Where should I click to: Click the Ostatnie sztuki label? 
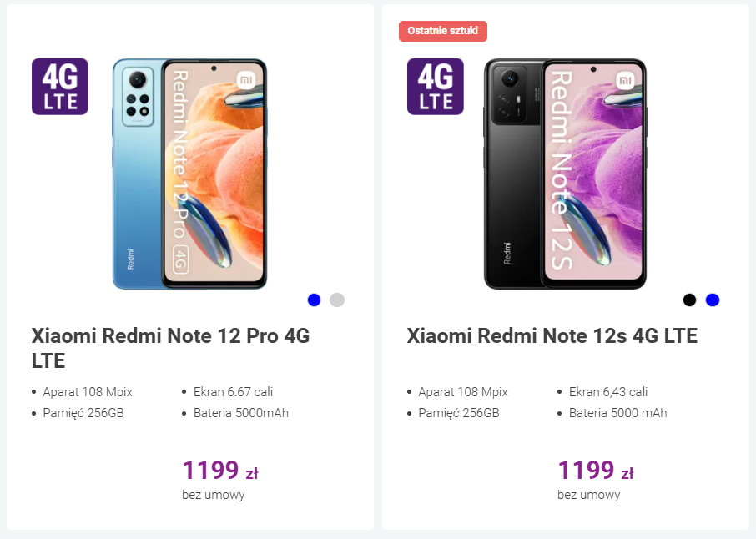pyautogui.click(x=443, y=31)
